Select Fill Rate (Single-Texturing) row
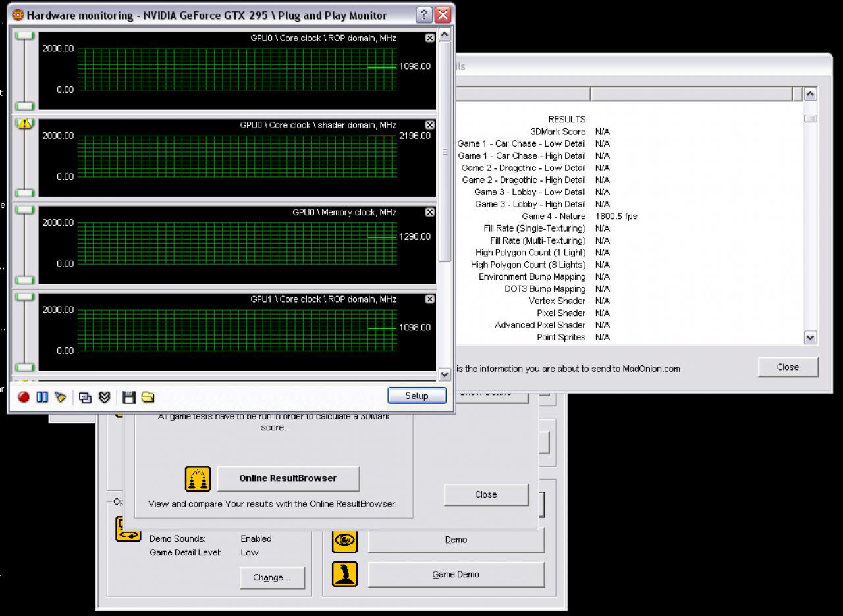 [629, 228]
